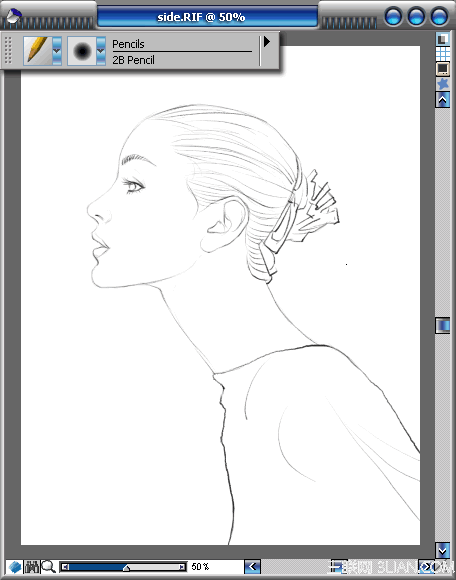Click the blue Impasto star icon
This screenshot has height=580, width=456.
click(x=442, y=84)
